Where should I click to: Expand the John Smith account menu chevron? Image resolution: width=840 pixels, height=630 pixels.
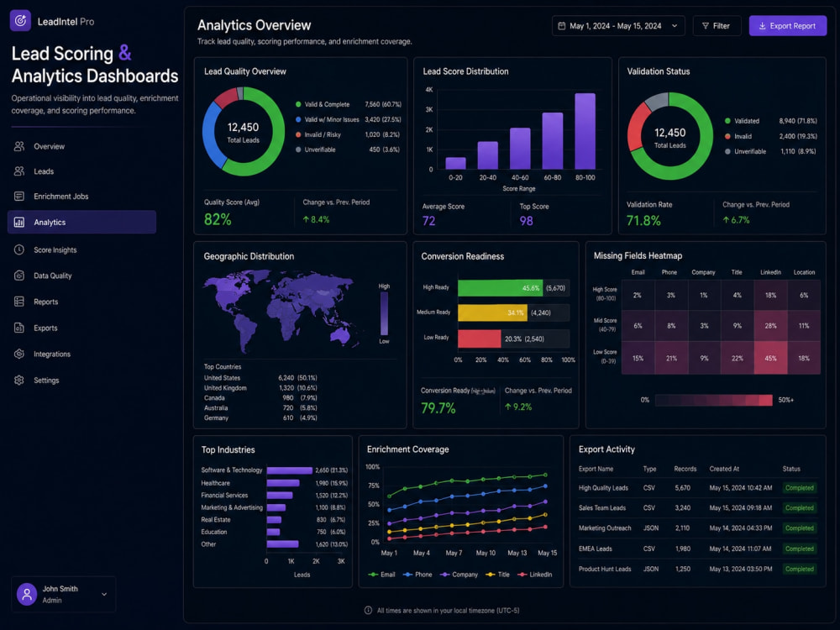click(x=104, y=594)
